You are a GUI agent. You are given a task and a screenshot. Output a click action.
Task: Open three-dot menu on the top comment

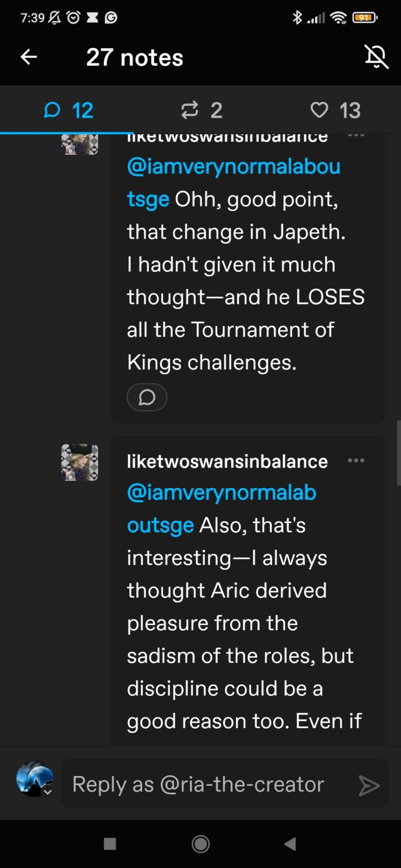pos(356,135)
